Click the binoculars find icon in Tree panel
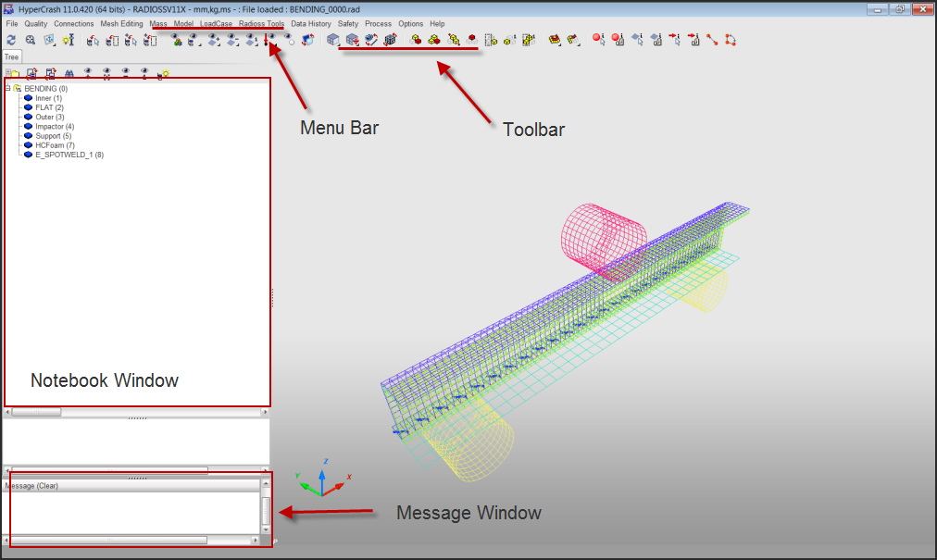Image resolution: width=937 pixels, height=560 pixels. tap(69, 72)
